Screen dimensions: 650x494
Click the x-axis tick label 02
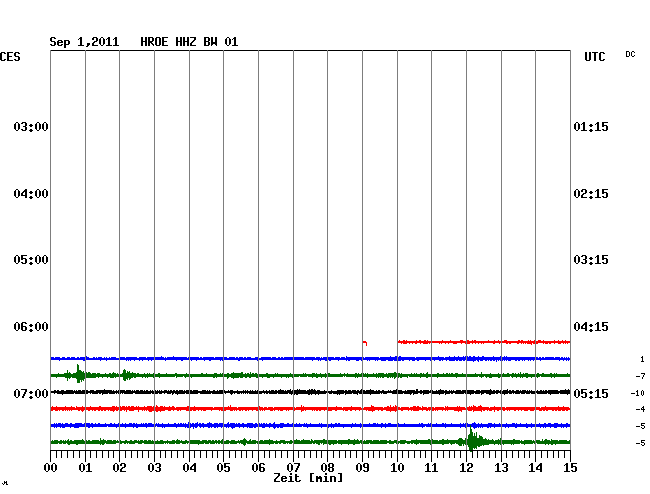[119, 468]
